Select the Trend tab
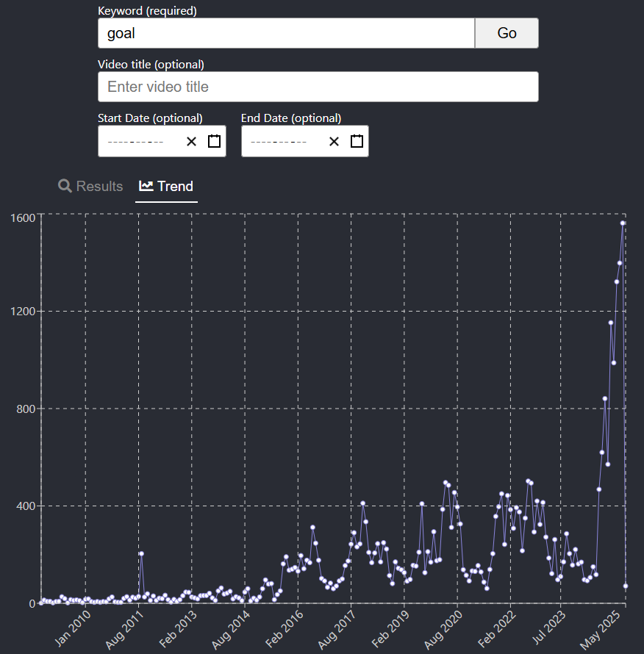 [x=166, y=186]
